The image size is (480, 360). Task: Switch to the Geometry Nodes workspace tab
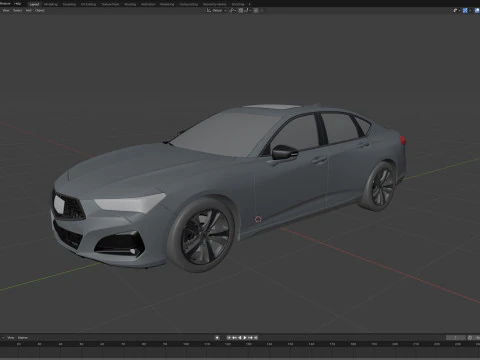coord(215,4)
